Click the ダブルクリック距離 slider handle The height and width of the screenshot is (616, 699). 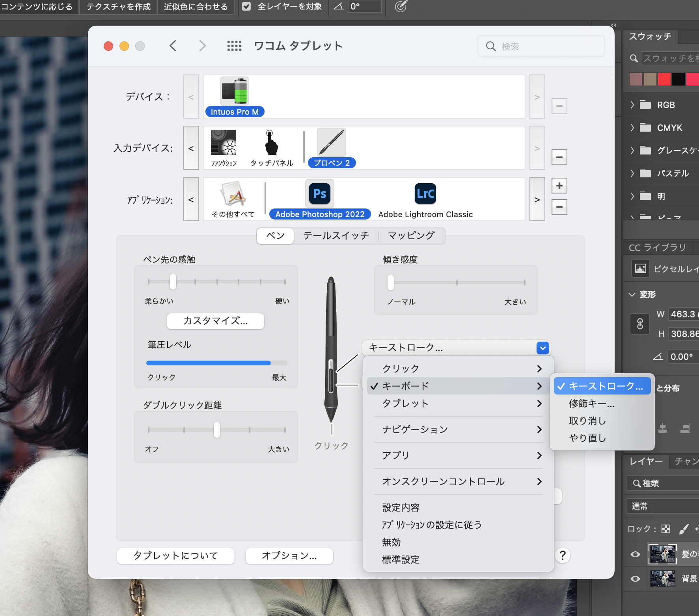[x=216, y=430]
